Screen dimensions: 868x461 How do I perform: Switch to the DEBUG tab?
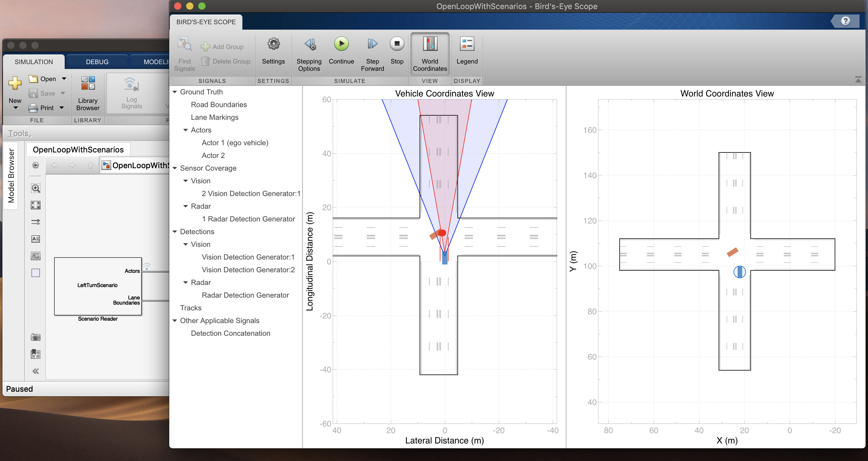[97, 62]
